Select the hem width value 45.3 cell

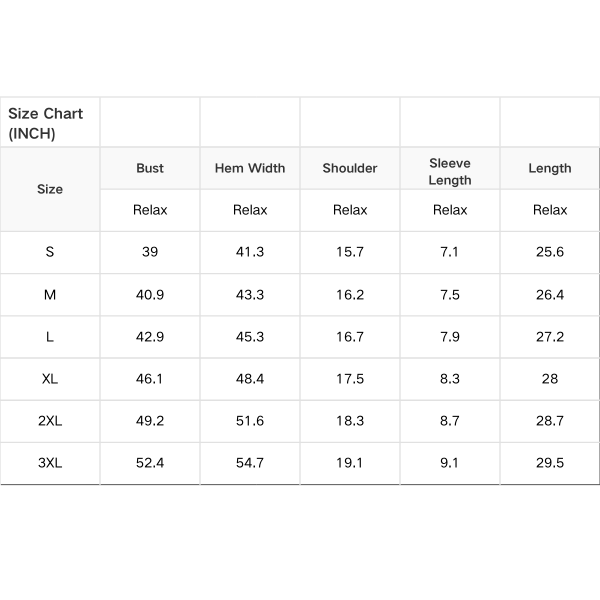coord(250,337)
